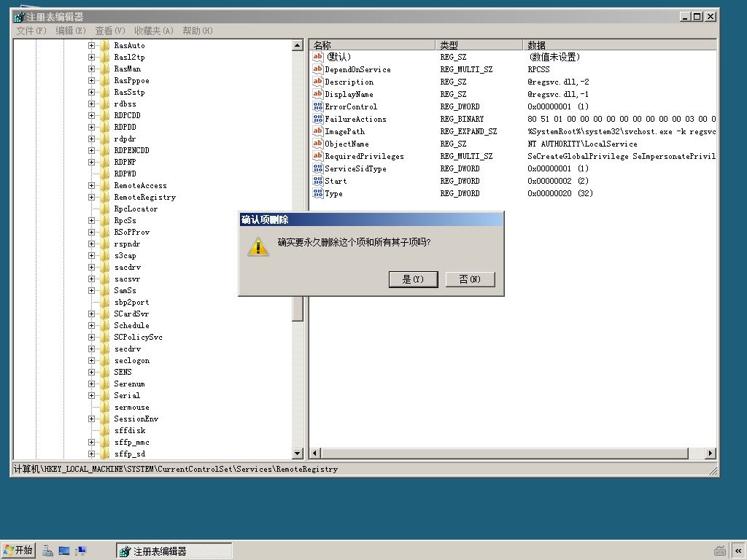747x560 pixels.
Task: Click the show desktop quick launch icon
Action: [x=64, y=551]
